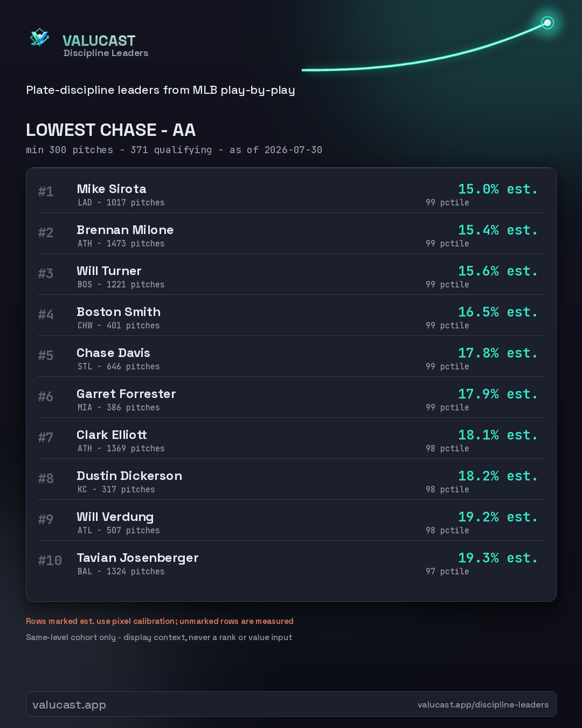This screenshot has height=728, width=582.
Task: Click the orange est. calibration note
Action: pos(160,621)
